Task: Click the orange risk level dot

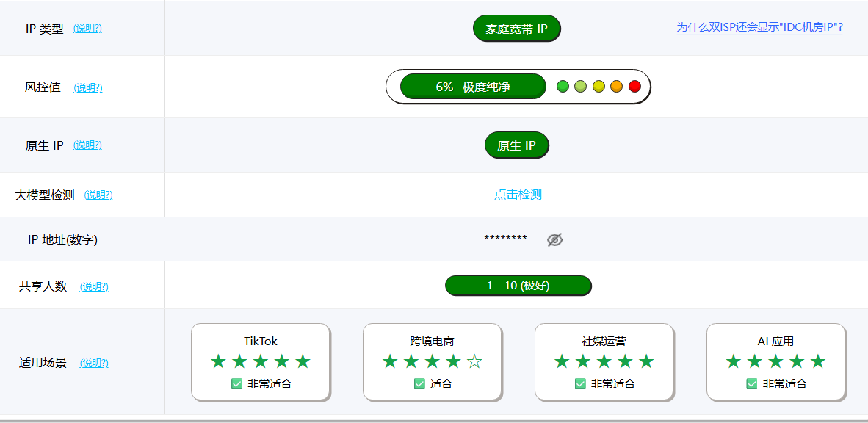Action: pyautogui.click(x=617, y=87)
